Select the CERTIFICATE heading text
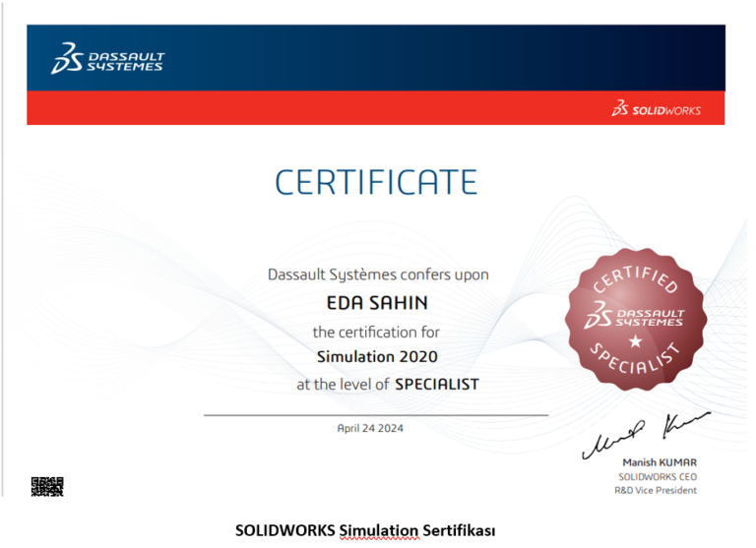Image resolution: width=756 pixels, height=548 pixels. [x=376, y=182]
